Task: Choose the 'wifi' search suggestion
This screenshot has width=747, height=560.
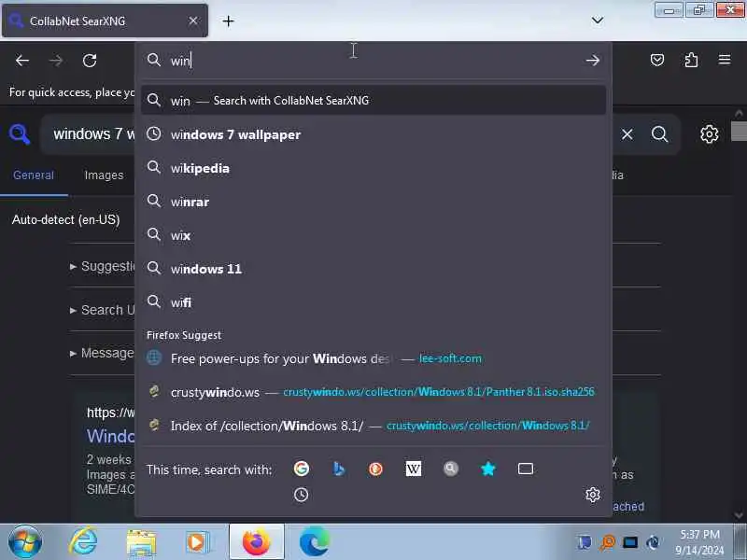Action: [373, 302]
